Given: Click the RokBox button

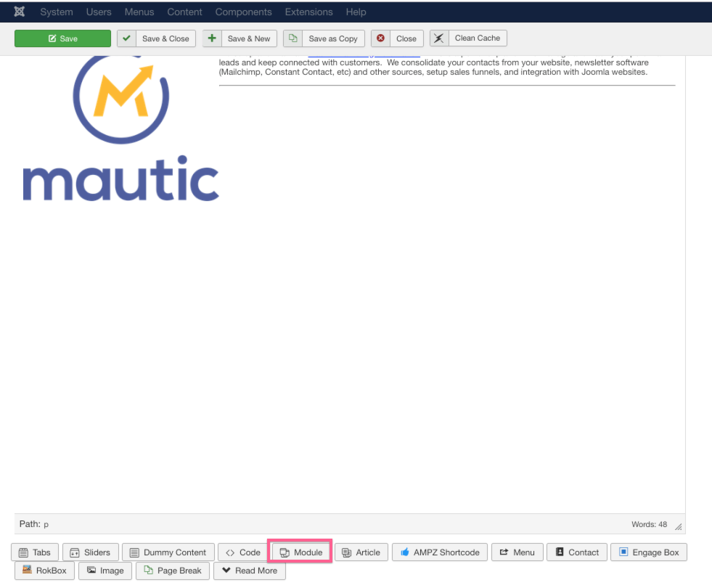Looking at the screenshot, I should click(44, 571).
